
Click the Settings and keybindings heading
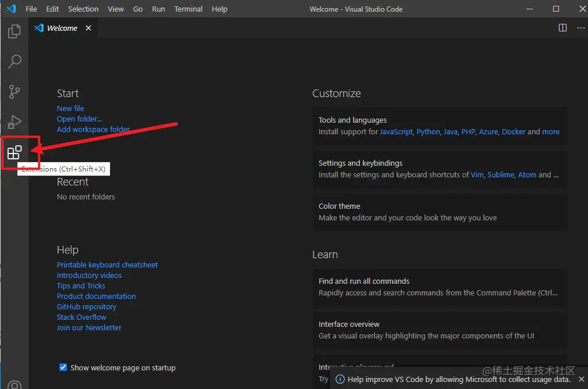[x=361, y=163]
